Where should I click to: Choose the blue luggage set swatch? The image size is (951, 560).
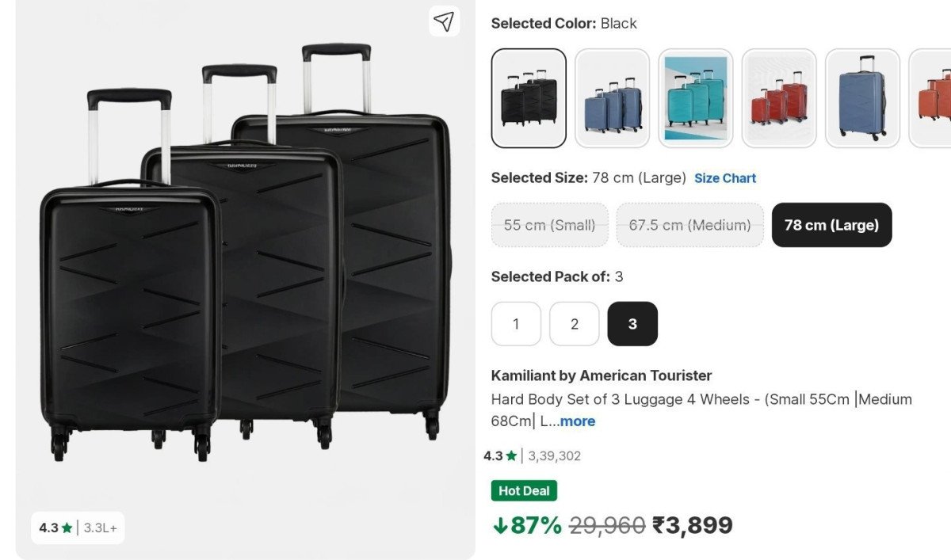pyautogui.click(x=612, y=98)
